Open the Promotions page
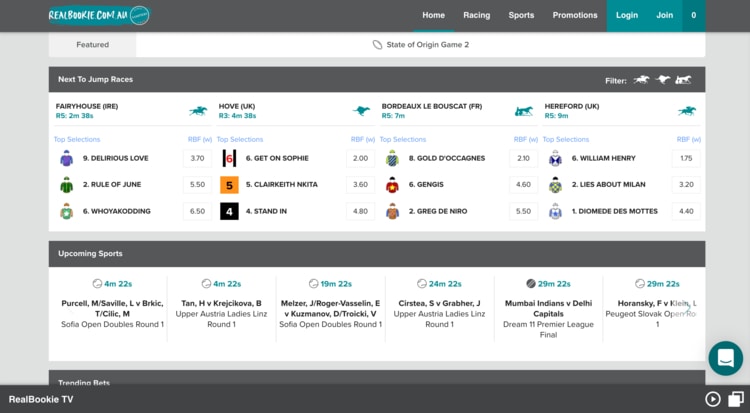Screen dimensions: 750x413 tap(575, 15)
